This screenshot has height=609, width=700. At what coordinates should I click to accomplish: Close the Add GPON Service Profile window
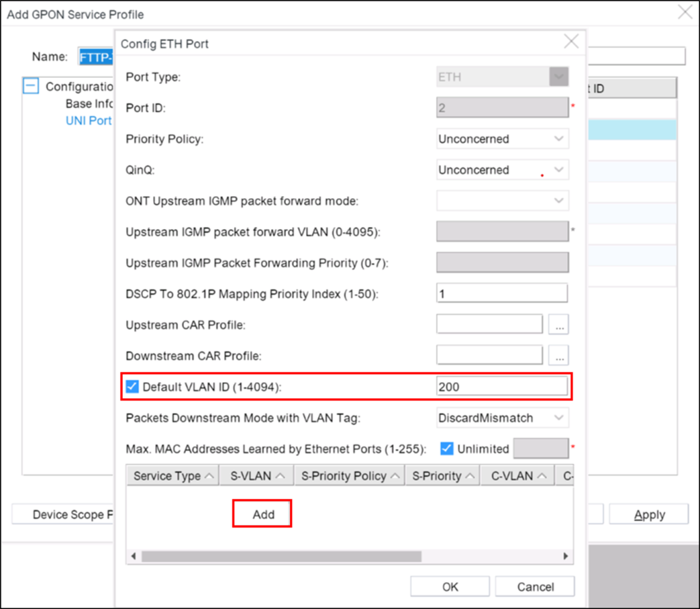tap(686, 12)
